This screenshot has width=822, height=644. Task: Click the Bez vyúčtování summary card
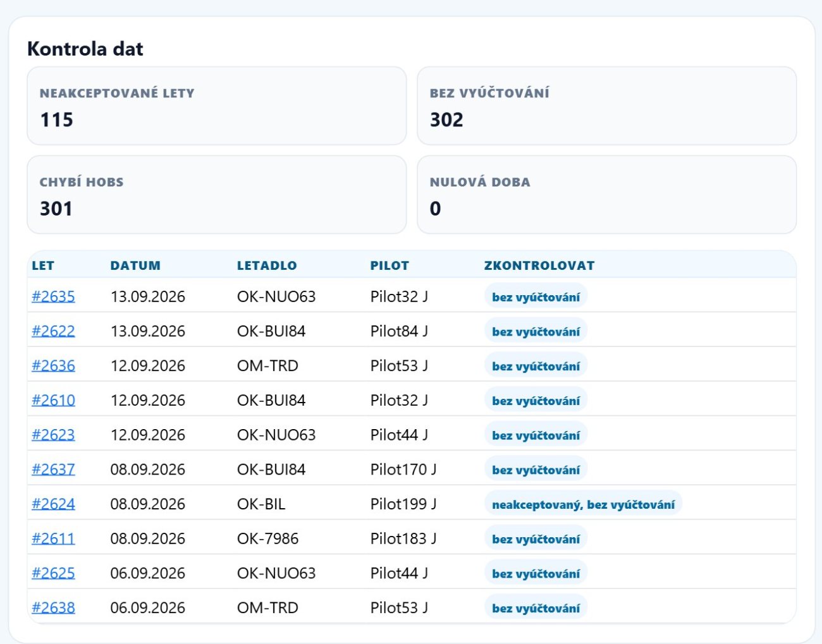[606, 106]
